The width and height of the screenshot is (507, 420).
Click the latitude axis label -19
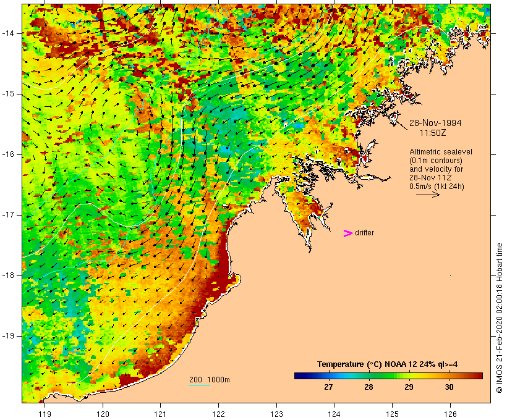point(8,336)
